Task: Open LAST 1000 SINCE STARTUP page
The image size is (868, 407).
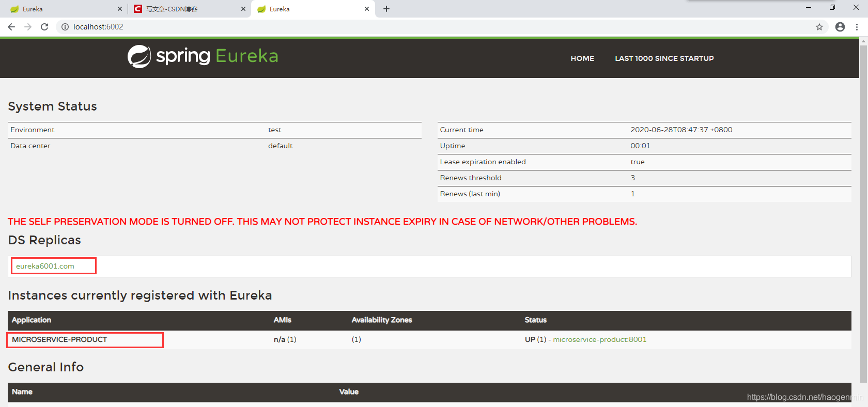Action: pyautogui.click(x=664, y=58)
